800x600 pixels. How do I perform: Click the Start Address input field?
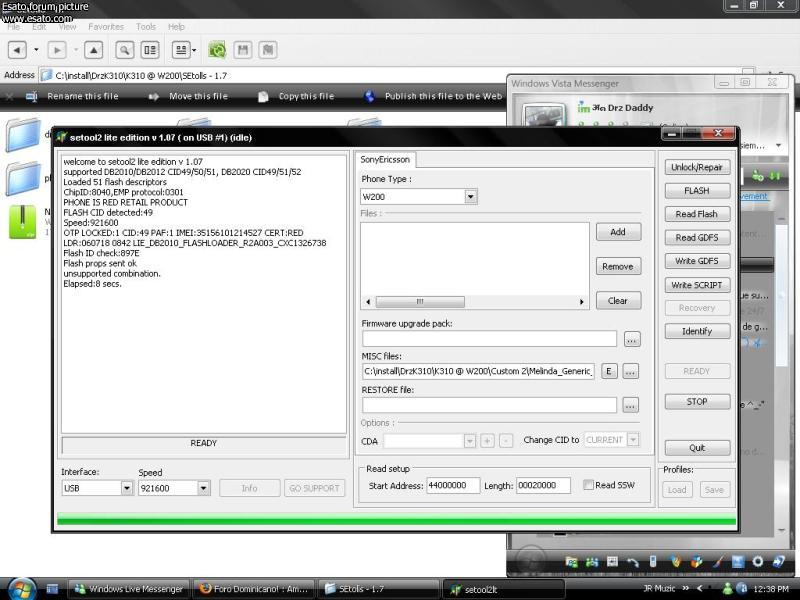coord(452,485)
